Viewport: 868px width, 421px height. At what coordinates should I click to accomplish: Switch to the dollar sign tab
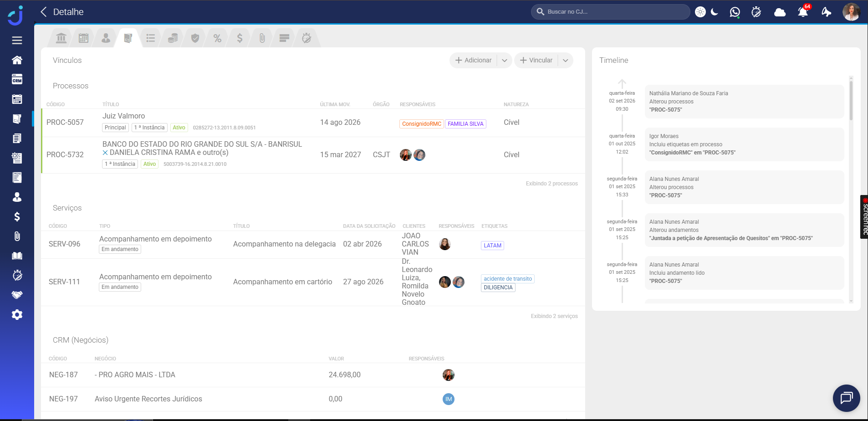(x=240, y=38)
